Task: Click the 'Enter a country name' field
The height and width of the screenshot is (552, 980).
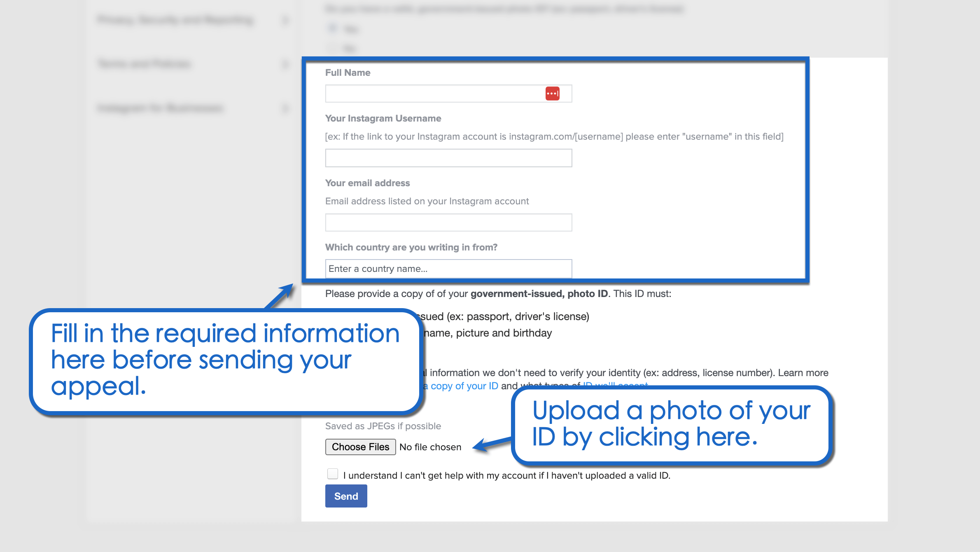Action: (x=448, y=269)
